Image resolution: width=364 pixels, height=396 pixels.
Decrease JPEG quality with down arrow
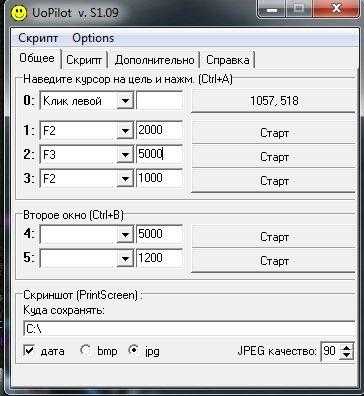tap(347, 355)
